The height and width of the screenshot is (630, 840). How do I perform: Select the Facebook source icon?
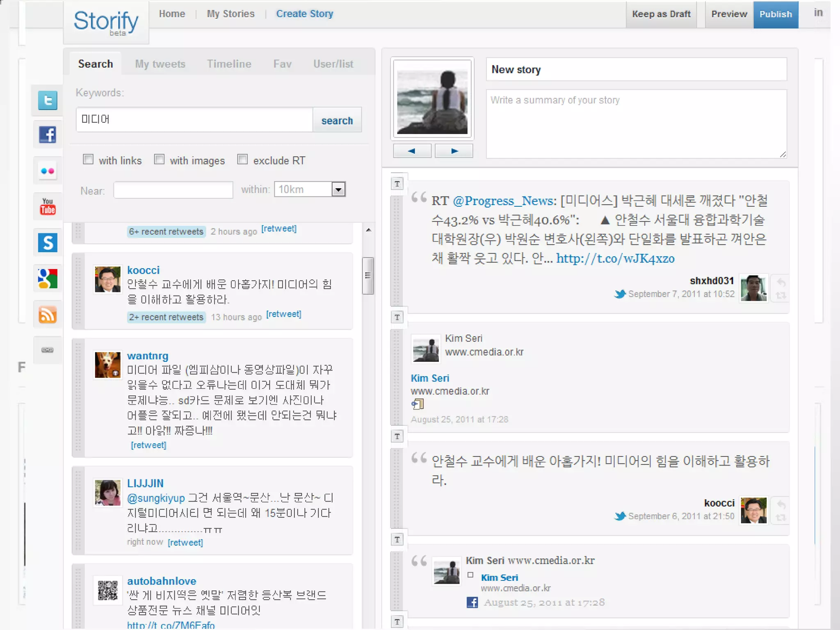pyautogui.click(x=48, y=135)
